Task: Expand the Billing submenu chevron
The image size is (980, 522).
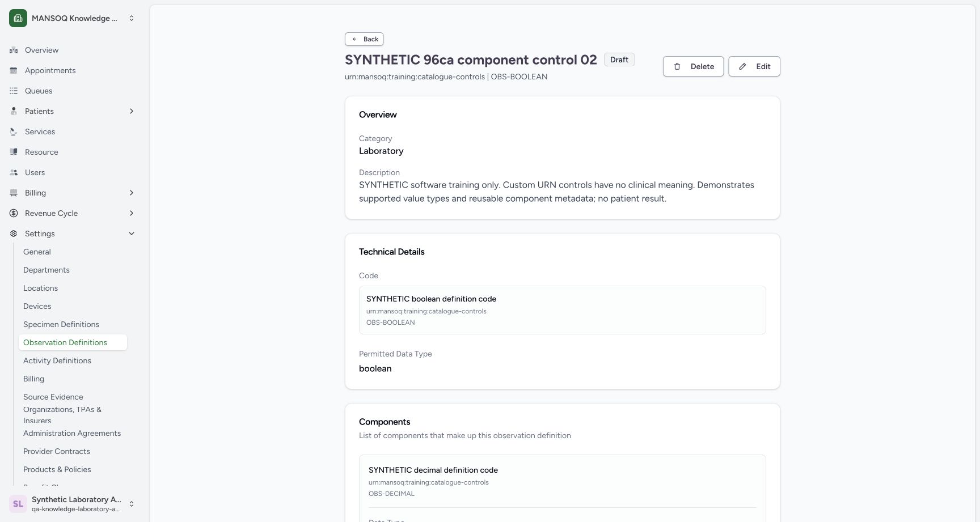Action: (x=132, y=193)
